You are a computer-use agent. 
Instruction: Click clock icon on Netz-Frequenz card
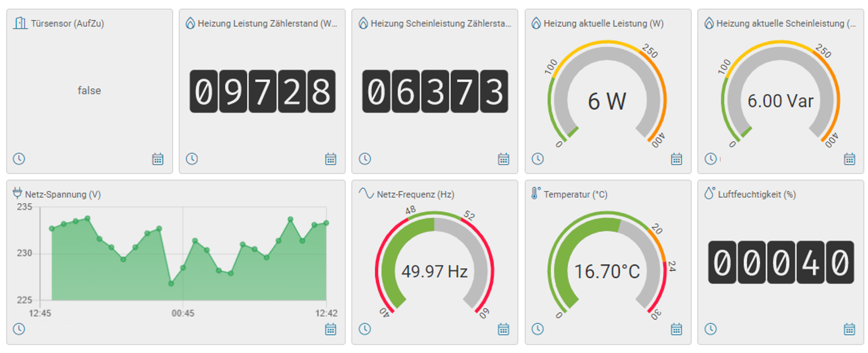(x=365, y=329)
